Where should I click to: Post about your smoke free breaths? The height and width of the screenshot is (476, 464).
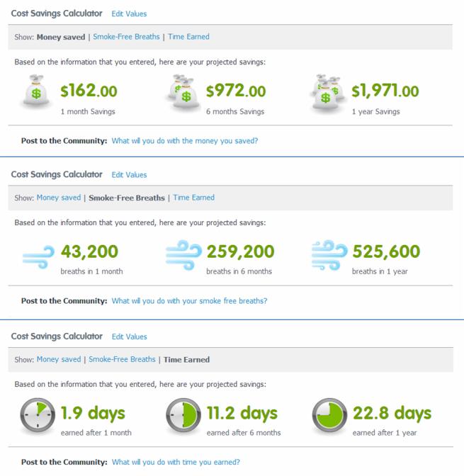point(189,301)
